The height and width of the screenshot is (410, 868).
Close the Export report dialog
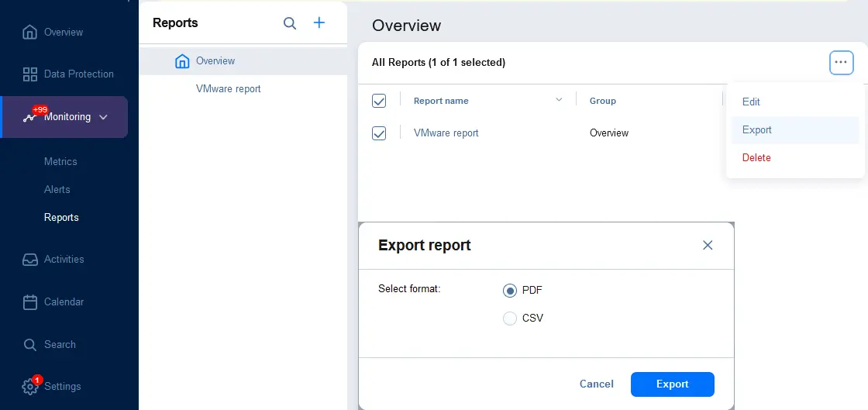(x=708, y=245)
